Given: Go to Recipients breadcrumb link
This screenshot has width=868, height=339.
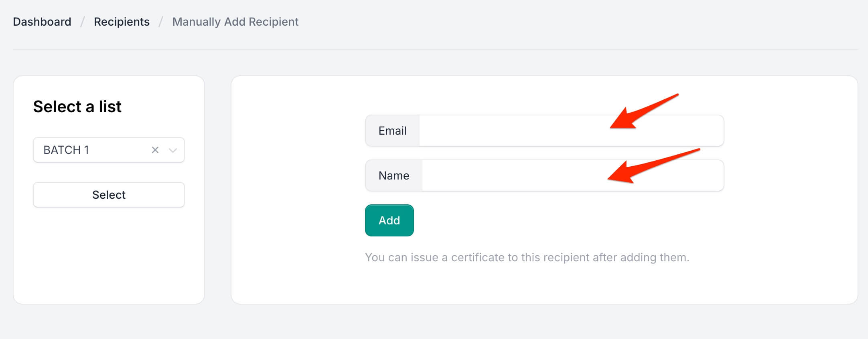Looking at the screenshot, I should click(122, 22).
